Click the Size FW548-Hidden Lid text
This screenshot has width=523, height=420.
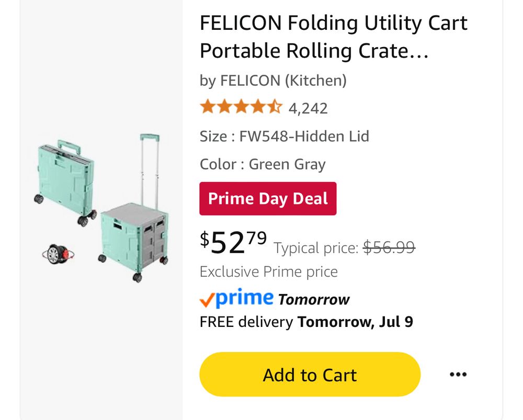284,137
